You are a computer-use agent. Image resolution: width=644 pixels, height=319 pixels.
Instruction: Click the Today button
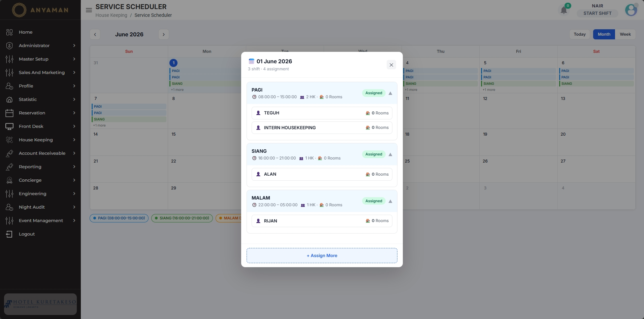tap(580, 34)
